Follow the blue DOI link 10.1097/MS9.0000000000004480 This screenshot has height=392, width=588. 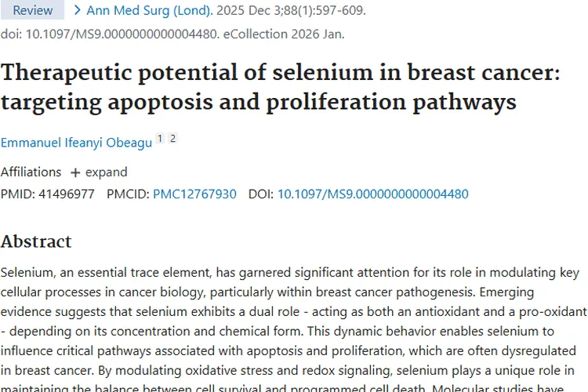point(372,194)
